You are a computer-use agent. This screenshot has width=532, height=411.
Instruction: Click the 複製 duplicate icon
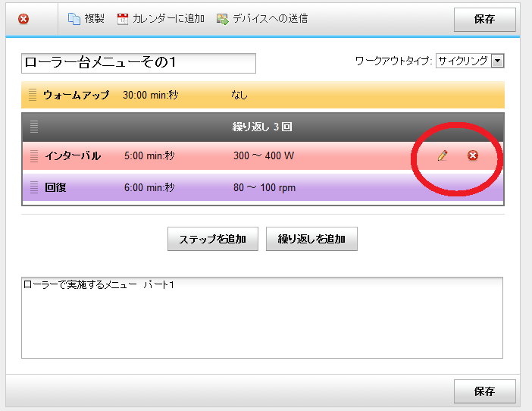point(74,19)
